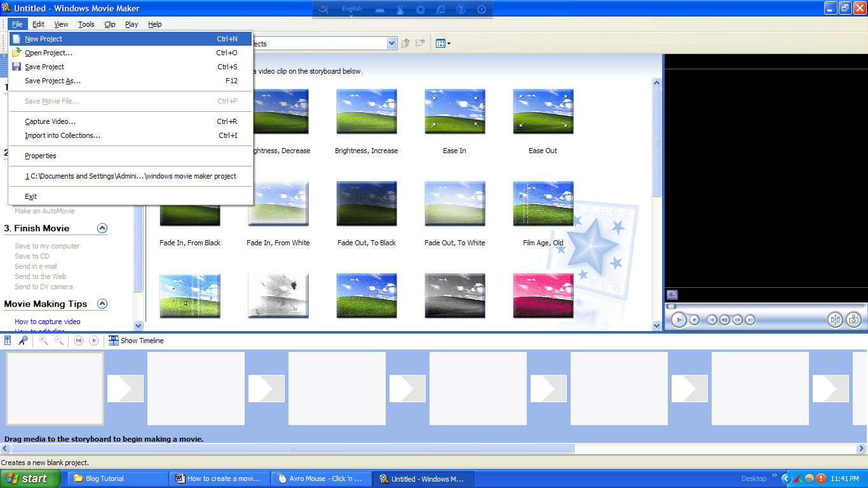Viewport: 868px width, 488px height.
Task: Open the Help menu
Action: [155, 24]
